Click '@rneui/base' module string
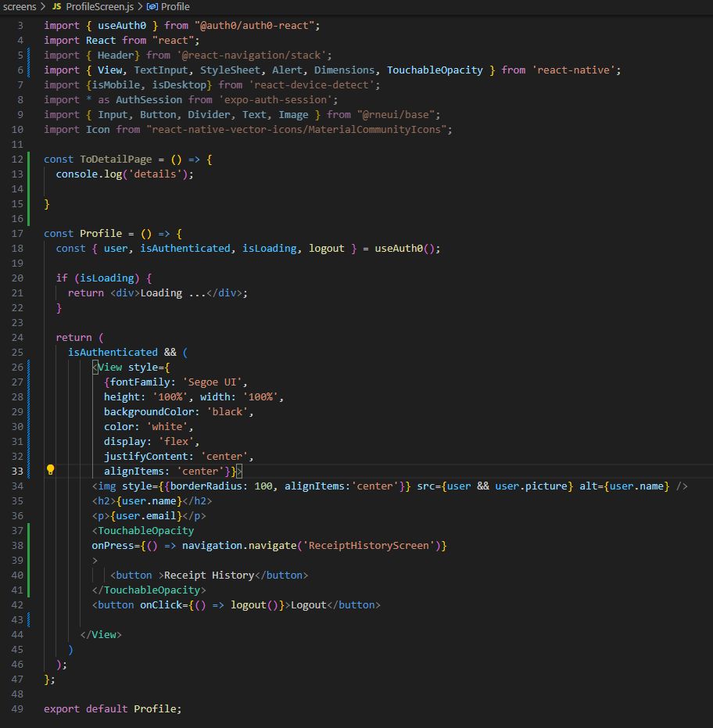The height and width of the screenshot is (728, 713). click(396, 115)
